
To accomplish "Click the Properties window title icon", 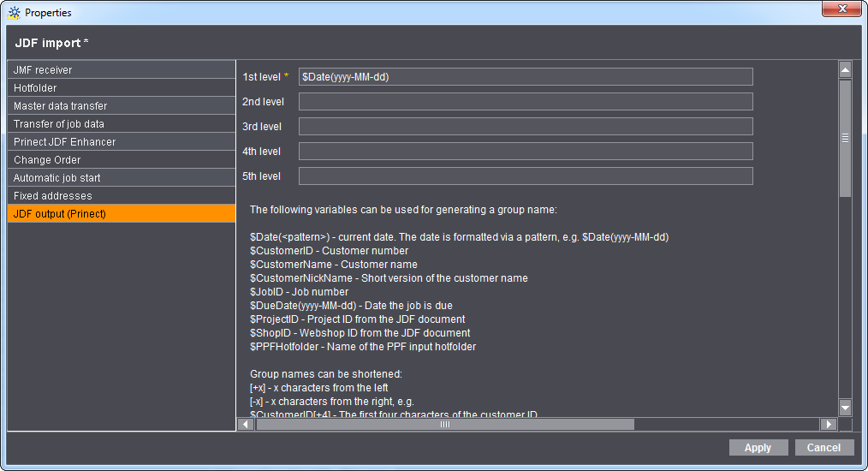I will (14, 13).
